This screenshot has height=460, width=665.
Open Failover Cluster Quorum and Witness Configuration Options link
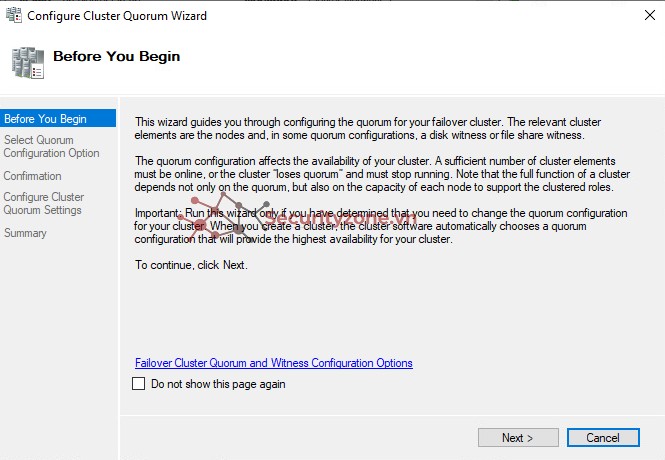(274, 363)
